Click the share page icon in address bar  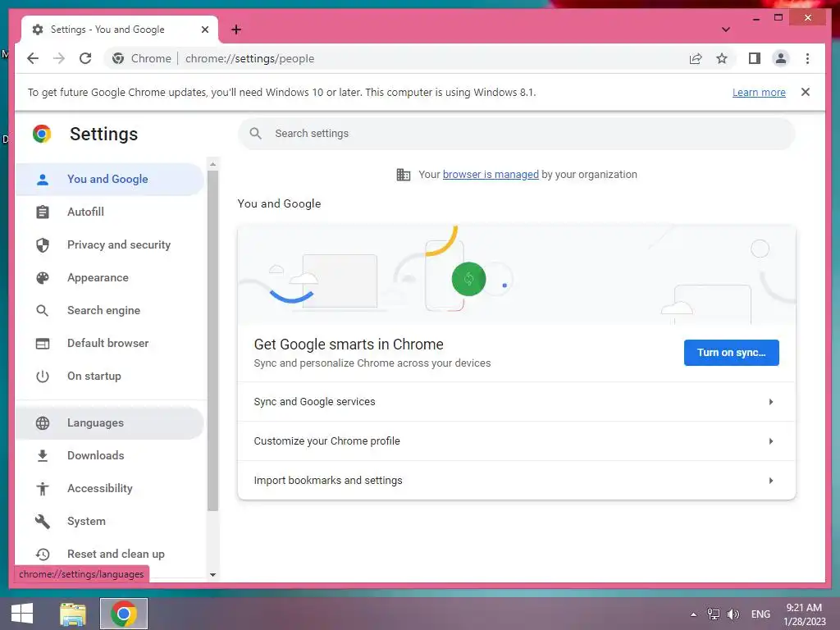click(696, 58)
